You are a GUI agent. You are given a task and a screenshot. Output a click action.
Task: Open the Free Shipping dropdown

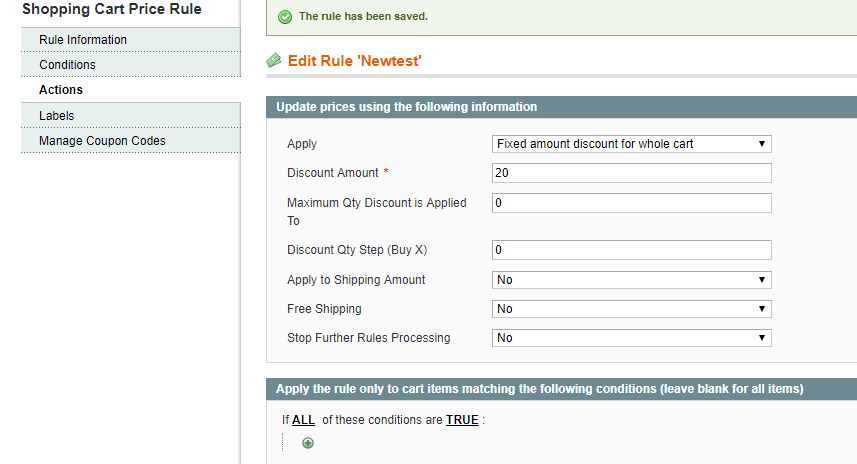[631, 309]
